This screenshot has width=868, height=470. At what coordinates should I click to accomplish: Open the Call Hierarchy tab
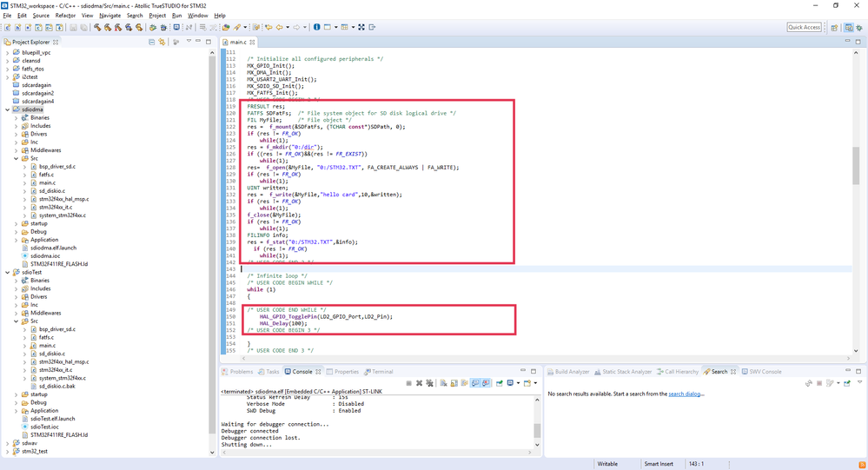point(678,372)
